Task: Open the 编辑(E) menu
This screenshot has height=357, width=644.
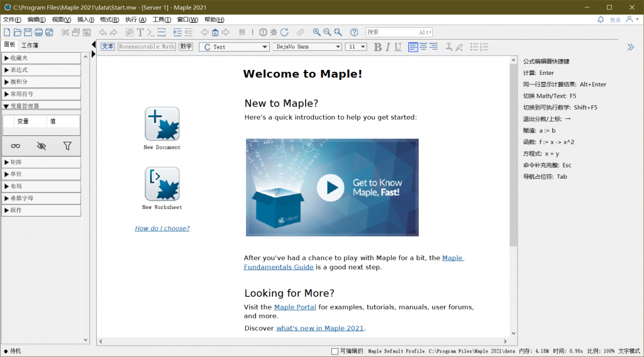Action: pyautogui.click(x=36, y=20)
